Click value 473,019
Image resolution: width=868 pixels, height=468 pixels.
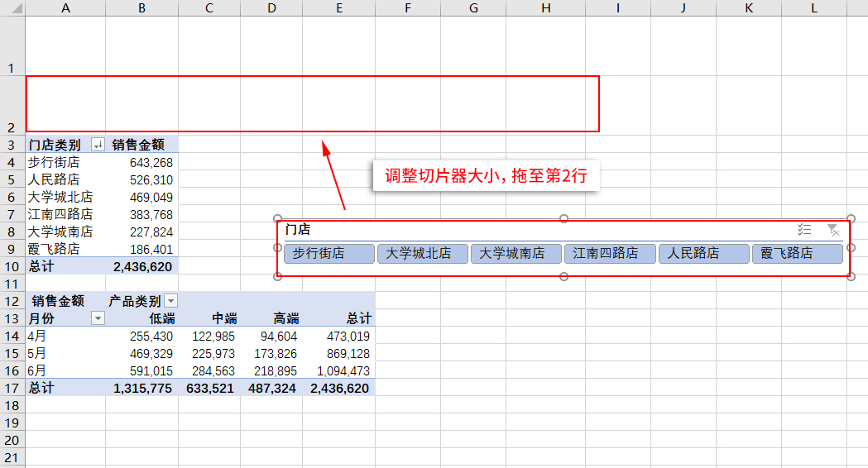pos(348,337)
